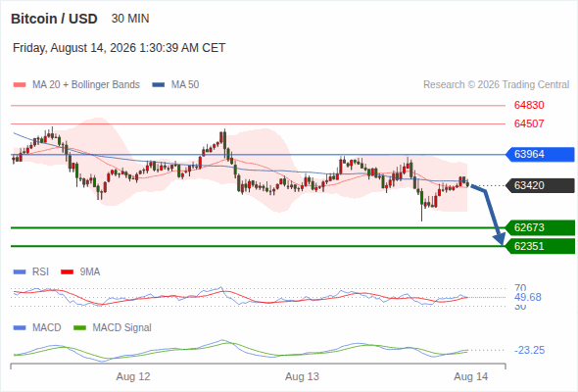Click the red 64830 resistance label
Viewport: 578px width, 392px height.
pyautogui.click(x=529, y=106)
